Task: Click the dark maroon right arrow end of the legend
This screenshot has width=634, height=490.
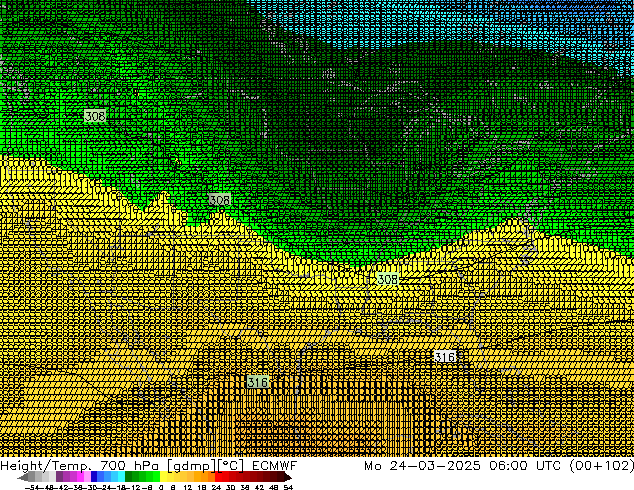Action: point(287,478)
